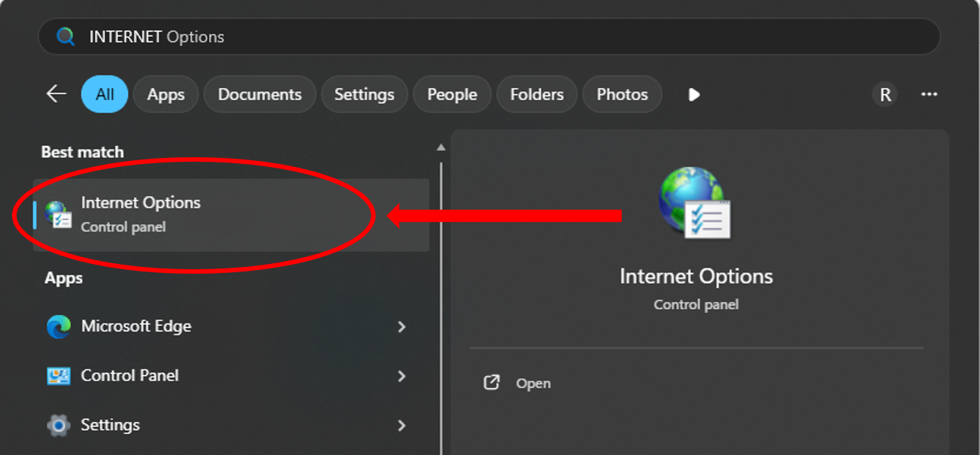
Task: Open the R account avatar
Action: (x=885, y=94)
